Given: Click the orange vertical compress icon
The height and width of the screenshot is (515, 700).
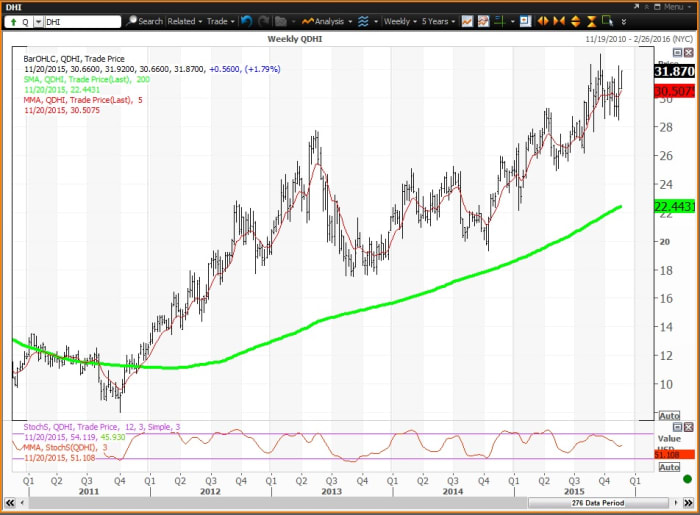Looking at the screenshot, I should 591,20.
